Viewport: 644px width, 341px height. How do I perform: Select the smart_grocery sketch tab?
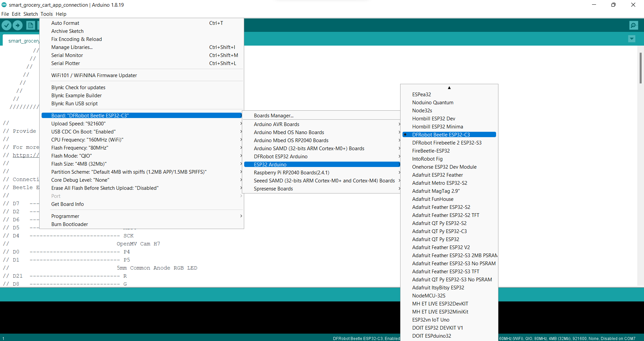[x=23, y=41]
